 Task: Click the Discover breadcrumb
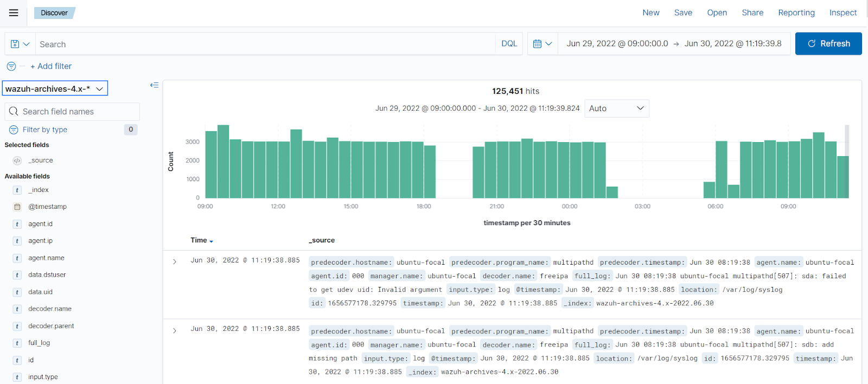coord(54,13)
